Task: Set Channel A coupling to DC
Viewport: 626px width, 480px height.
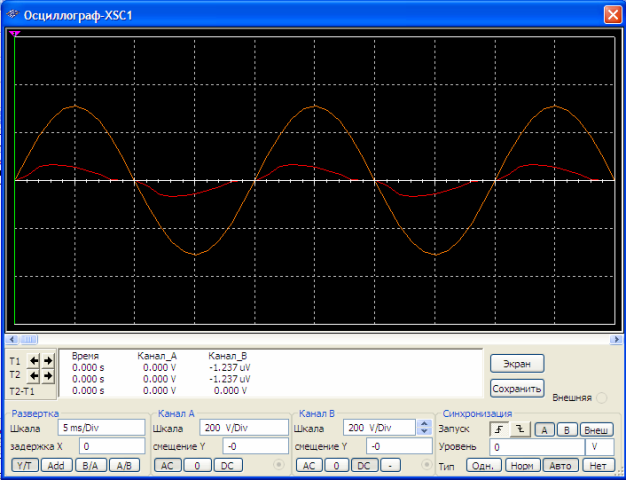Action: [227, 466]
